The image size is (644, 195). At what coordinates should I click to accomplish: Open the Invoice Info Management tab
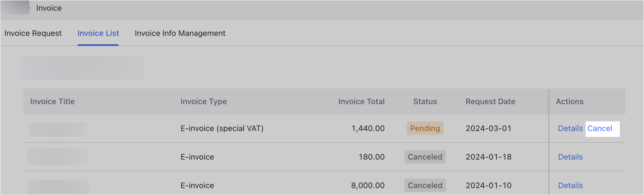coord(180,33)
